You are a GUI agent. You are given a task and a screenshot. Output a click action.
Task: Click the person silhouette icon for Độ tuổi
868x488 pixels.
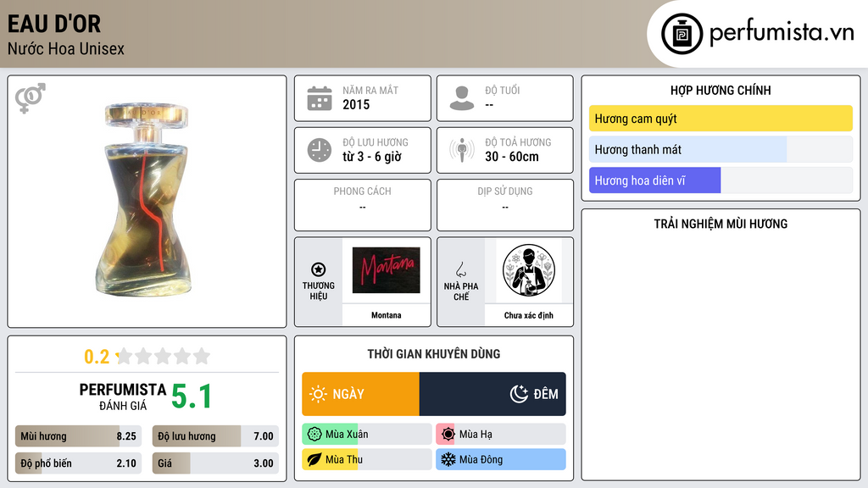point(462,98)
